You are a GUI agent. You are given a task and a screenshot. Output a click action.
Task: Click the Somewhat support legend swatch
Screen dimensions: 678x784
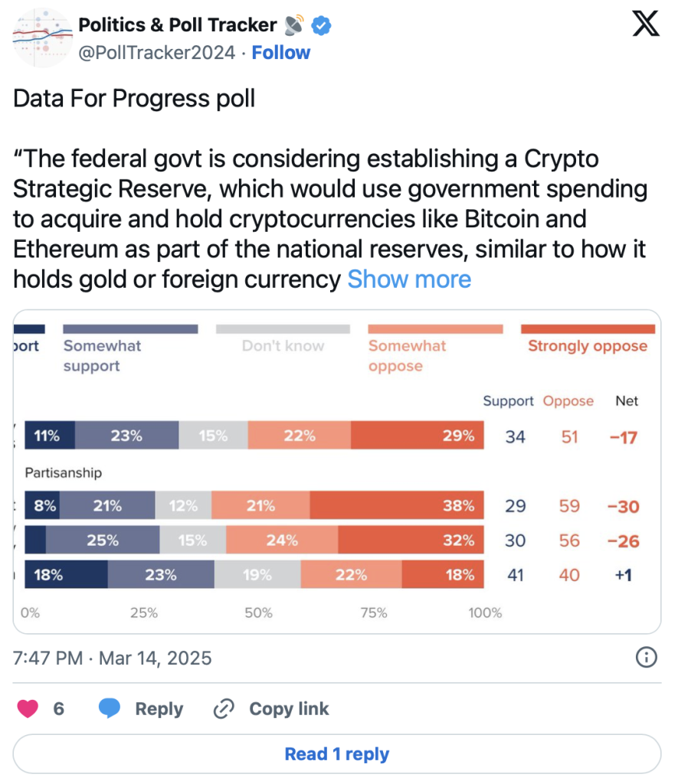(x=130, y=329)
